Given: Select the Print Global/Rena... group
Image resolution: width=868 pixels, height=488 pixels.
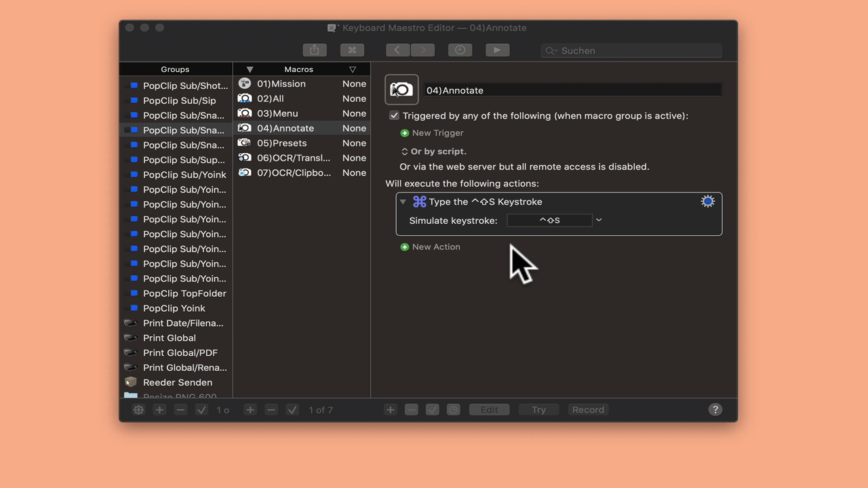Looking at the screenshot, I should tap(176, 368).
